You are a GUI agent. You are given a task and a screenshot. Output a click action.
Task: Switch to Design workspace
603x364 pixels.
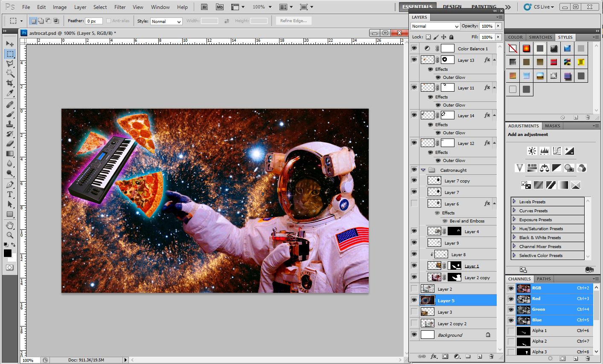click(x=452, y=7)
